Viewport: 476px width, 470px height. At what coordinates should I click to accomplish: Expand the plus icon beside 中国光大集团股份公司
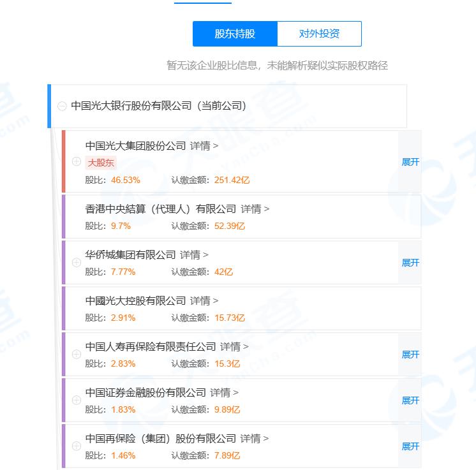pos(77,161)
